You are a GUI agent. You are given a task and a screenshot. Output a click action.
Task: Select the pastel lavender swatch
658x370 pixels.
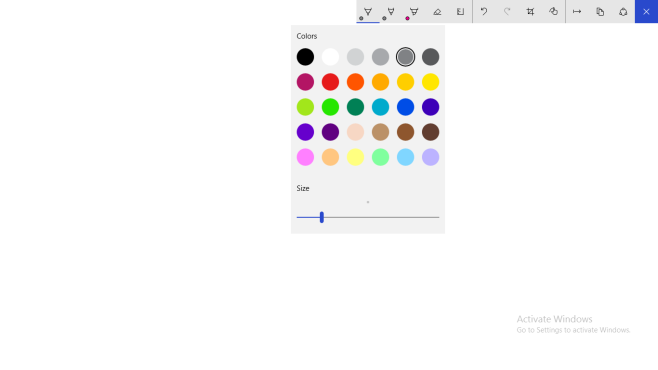click(x=431, y=157)
